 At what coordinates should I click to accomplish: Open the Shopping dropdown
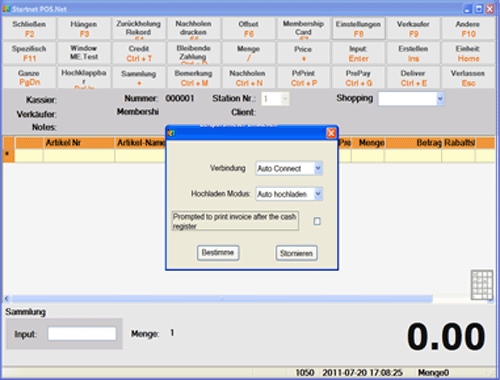440,99
